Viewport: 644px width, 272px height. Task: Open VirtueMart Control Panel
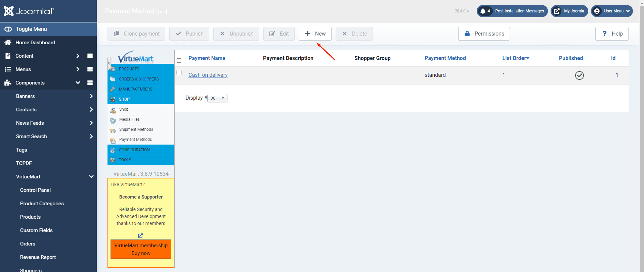tap(35, 190)
